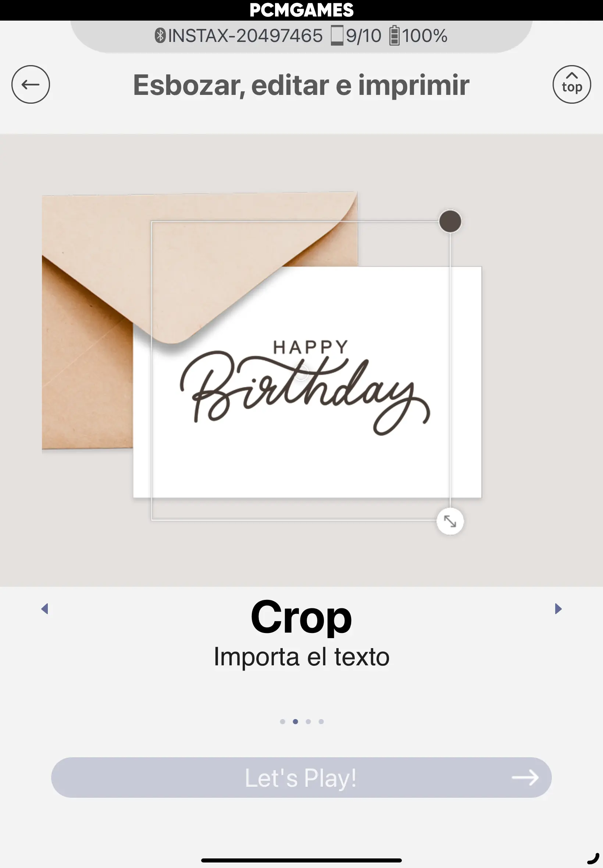This screenshot has width=603, height=868.
Task: Tap the crop resize handle with diagonal arrows
Action: 450,522
